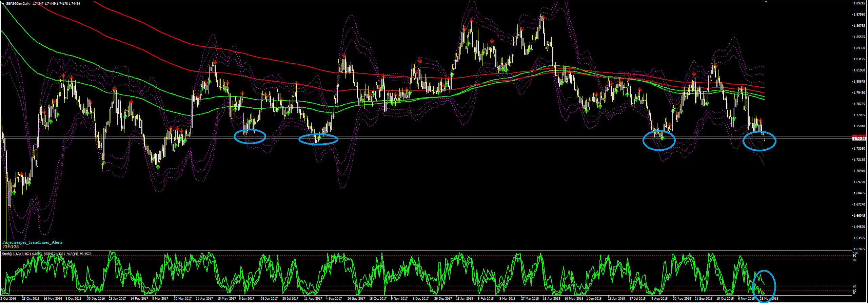Click the Projectreaper_TrendLines_Alerts label

point(32,242)
